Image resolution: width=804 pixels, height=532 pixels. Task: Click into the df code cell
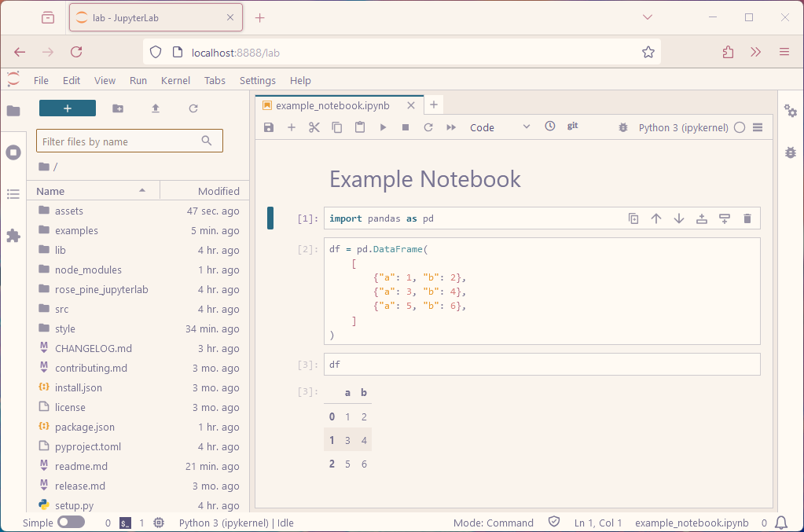542,365
